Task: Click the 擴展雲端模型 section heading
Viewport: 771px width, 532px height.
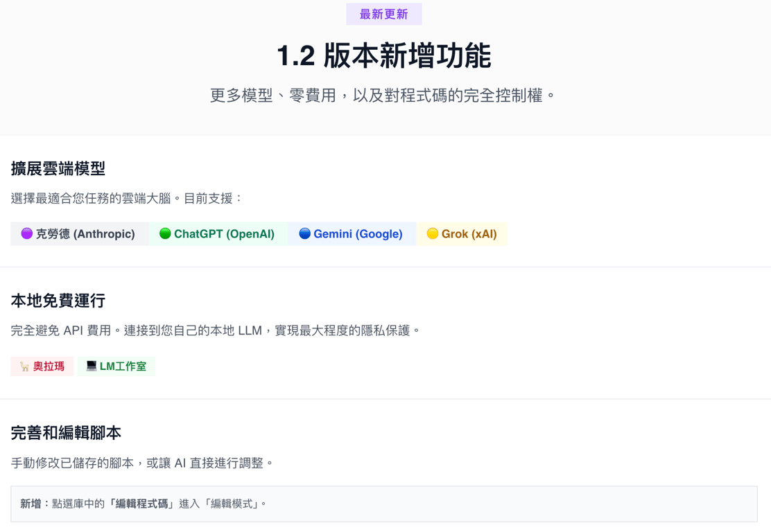Action: tap(58, 168)
